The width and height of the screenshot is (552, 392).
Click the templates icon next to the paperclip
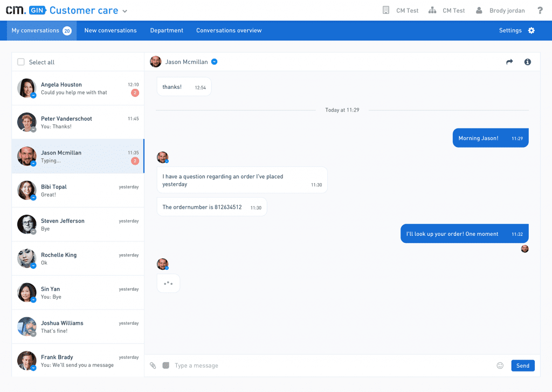164,365
